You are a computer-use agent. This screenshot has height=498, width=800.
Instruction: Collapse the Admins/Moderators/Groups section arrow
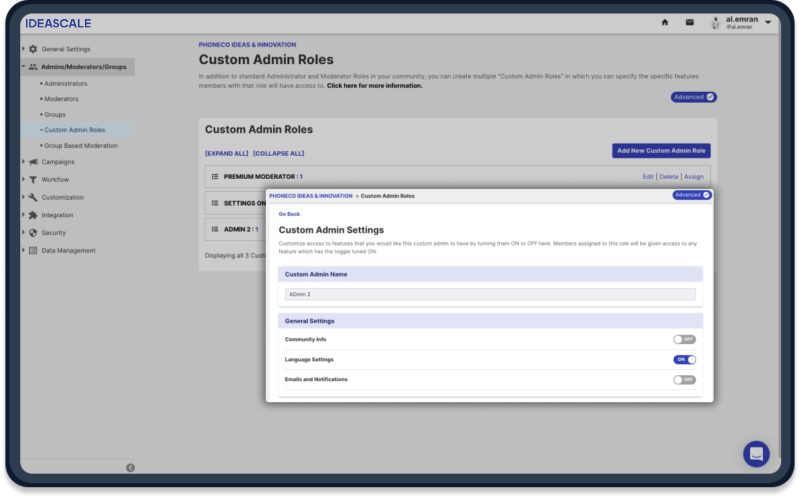(x=23, y=66)
